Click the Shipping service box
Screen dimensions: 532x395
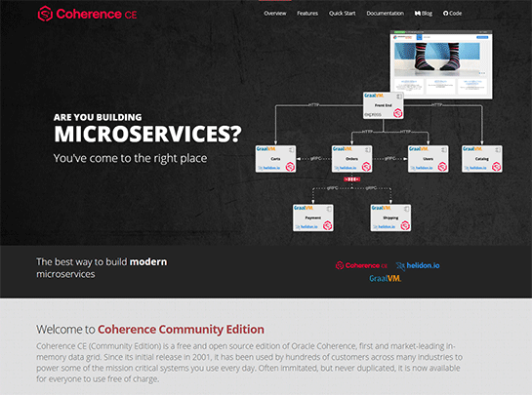(x=390, y=217)
